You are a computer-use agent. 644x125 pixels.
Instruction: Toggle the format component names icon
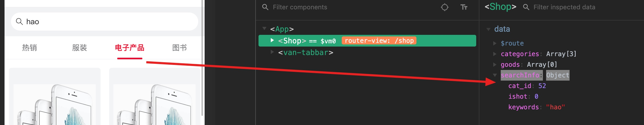click(464, 7)
